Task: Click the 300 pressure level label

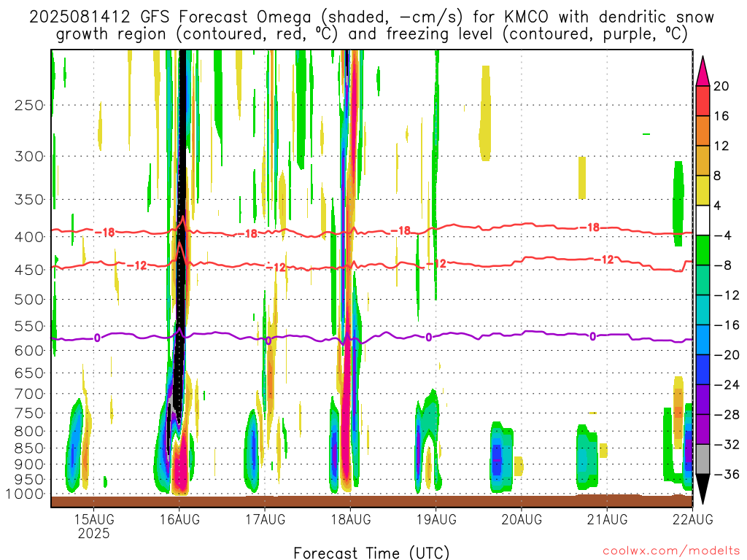Action: coord(29,156)
